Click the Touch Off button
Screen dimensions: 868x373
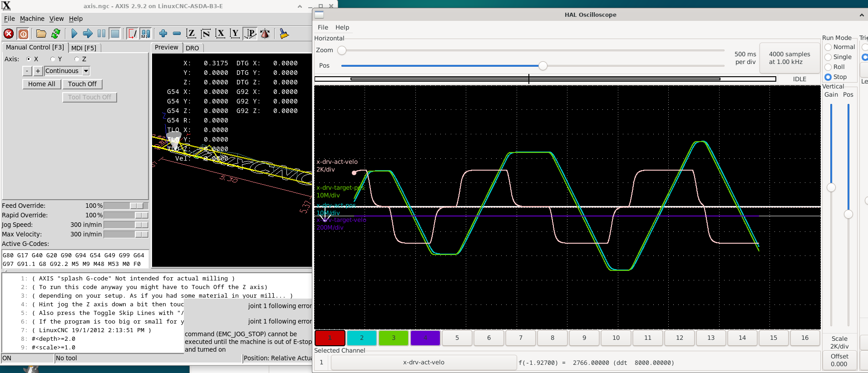click(x=82, y=84)
